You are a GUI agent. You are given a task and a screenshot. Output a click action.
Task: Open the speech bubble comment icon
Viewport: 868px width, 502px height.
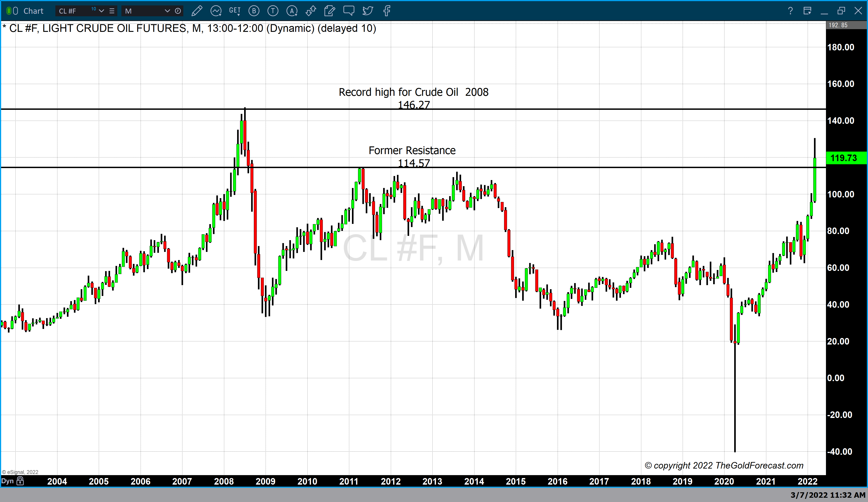click(x=349, y=11)
